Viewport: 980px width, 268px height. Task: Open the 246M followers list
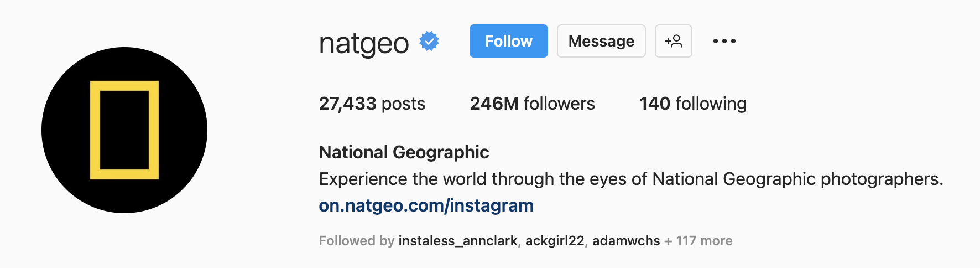tap(532, 104)
